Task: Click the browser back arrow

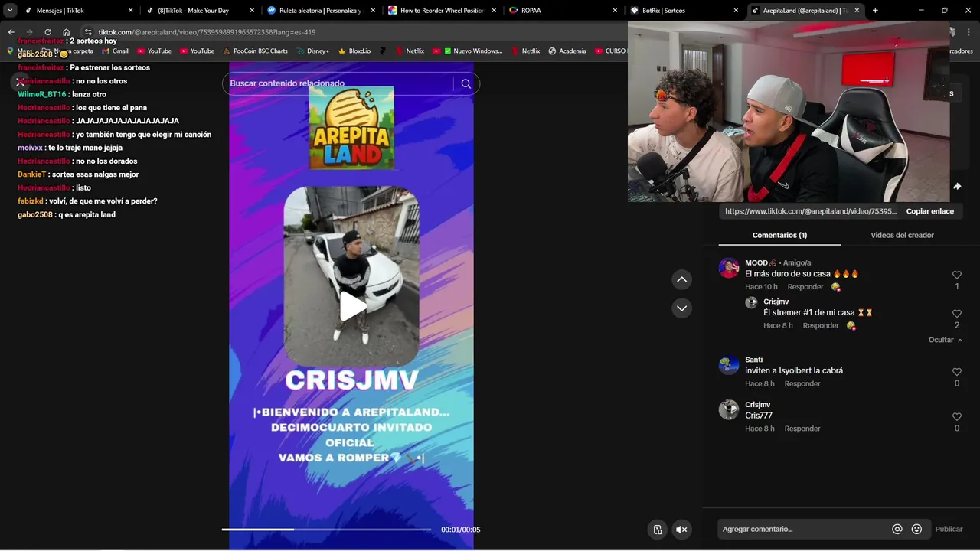Action: click(11, 32)
